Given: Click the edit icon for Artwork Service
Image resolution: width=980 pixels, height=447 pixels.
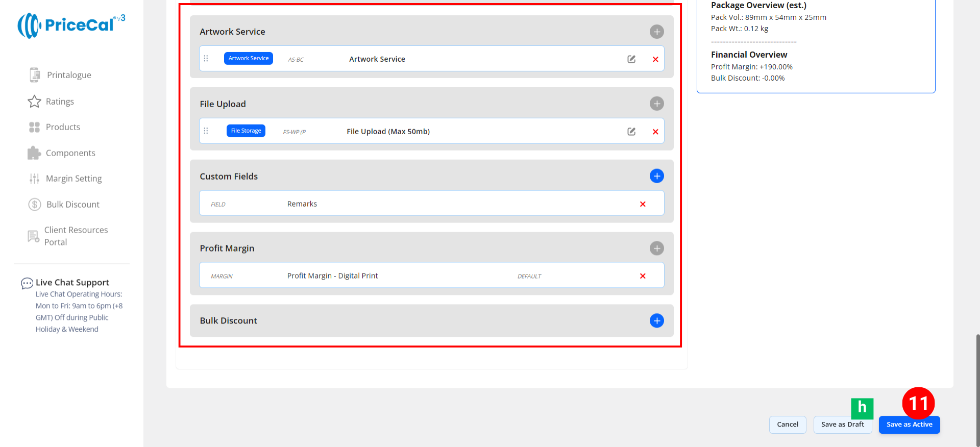Looking at the screenshot, I should [x=631, y=59].
